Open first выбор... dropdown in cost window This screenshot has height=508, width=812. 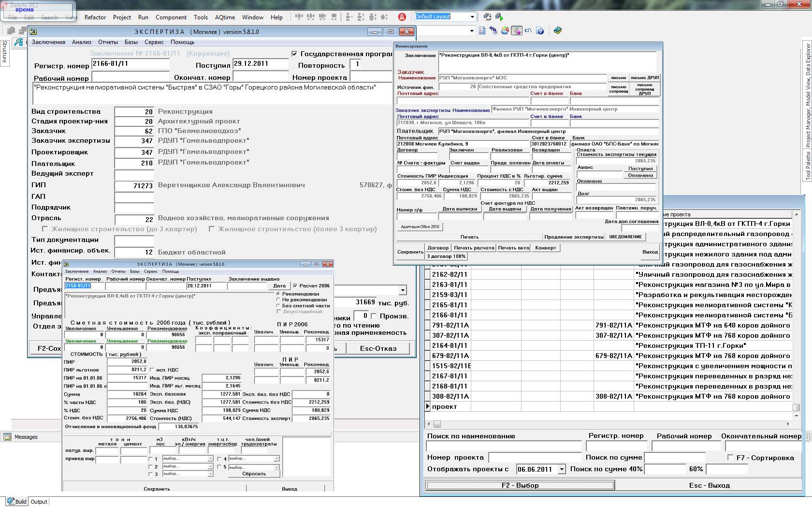(210, 459)
